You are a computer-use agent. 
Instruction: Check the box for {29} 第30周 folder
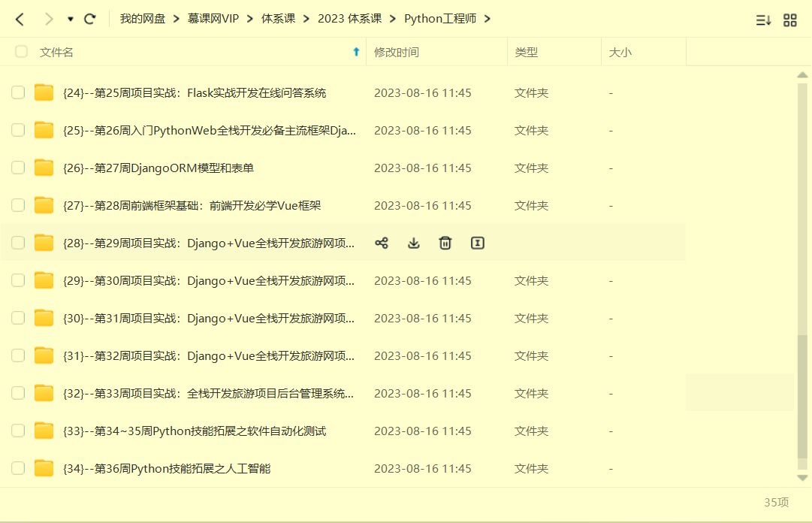pyautogui.click(x=18, y=280)
